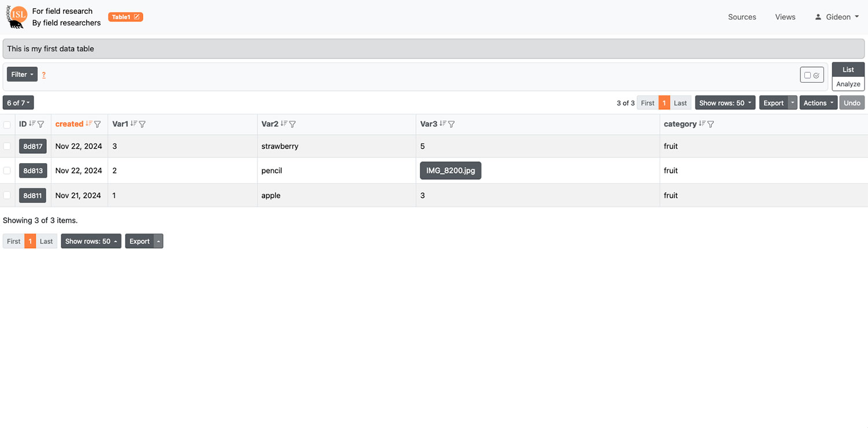The image size is (868, 428).
Task: Open the Filter dropdown
Action: coord(22,74)
